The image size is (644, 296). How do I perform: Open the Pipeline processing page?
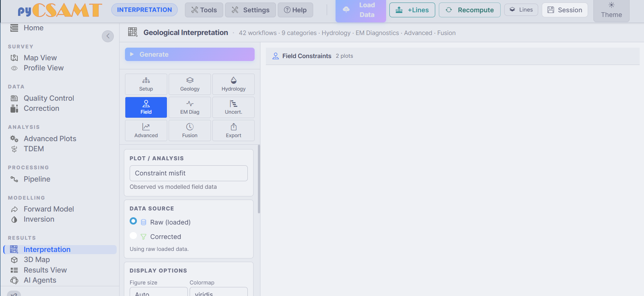pos(30,179)
